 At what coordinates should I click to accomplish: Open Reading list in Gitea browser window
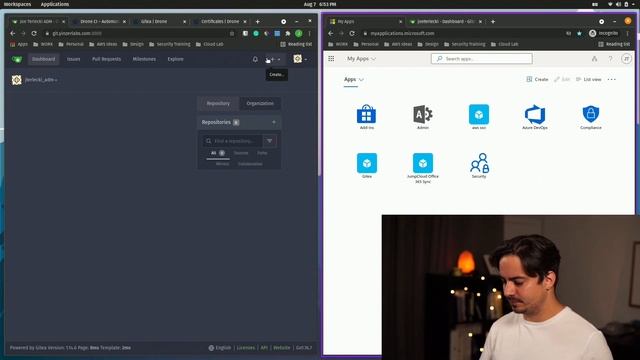[296, 44]
